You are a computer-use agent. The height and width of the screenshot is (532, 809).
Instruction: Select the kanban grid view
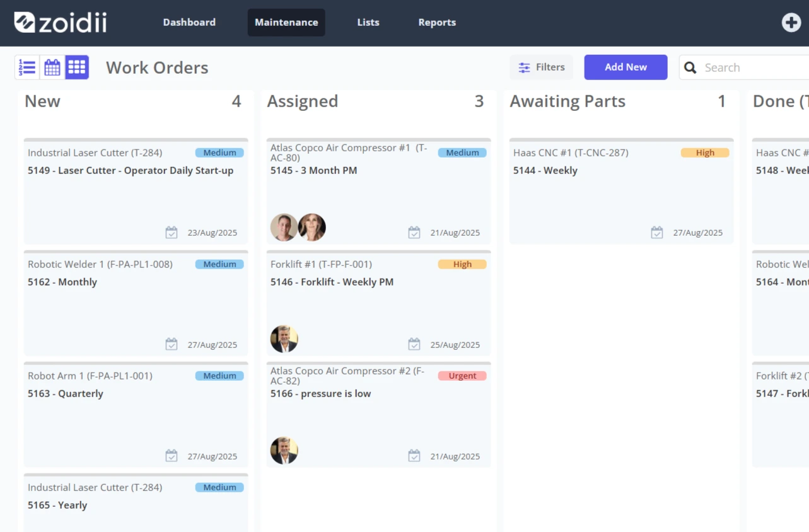tap(77, 67)
